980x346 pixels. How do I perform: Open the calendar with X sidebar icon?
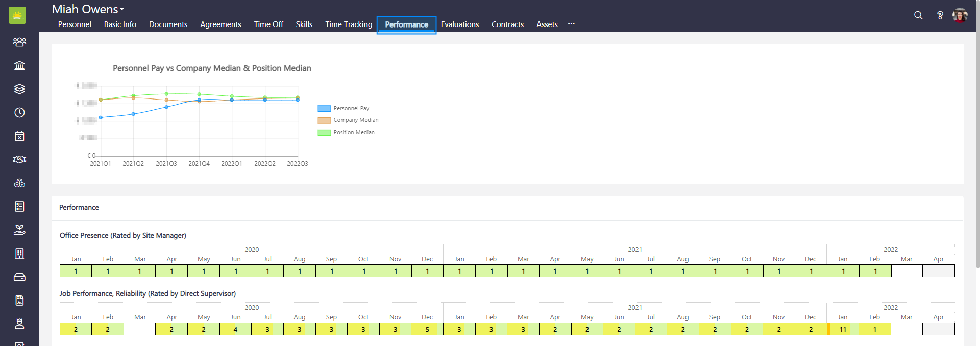pos(19,136)
